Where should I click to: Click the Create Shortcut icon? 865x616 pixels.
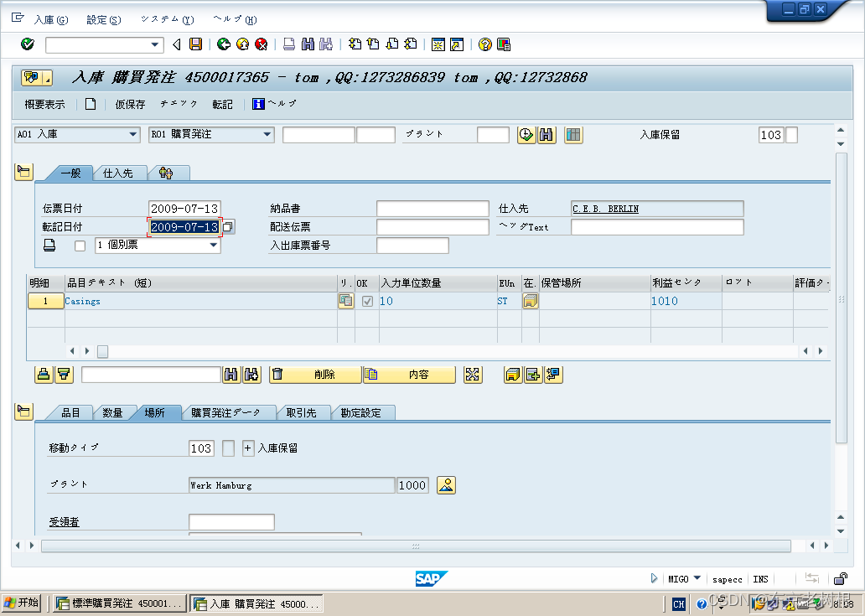click(457, 44)
